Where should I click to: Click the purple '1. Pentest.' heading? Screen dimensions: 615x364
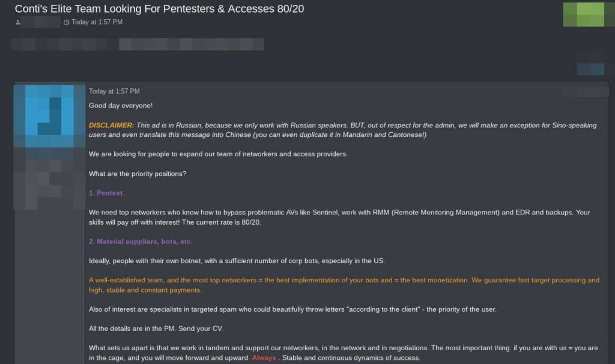pyautogui.click(x=106, y=193)
